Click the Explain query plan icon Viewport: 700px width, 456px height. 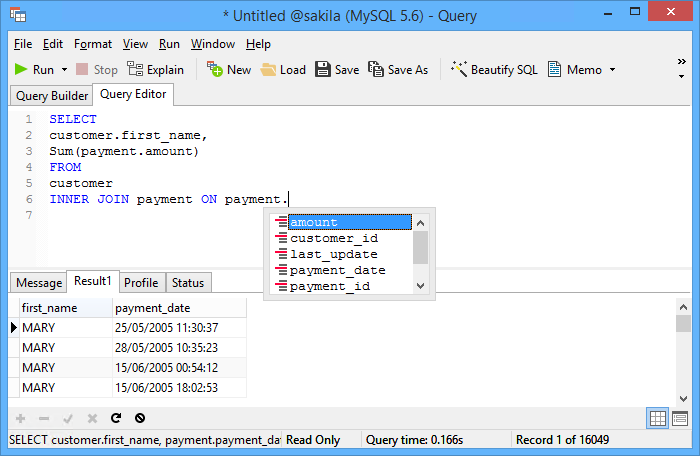point(135,69)
